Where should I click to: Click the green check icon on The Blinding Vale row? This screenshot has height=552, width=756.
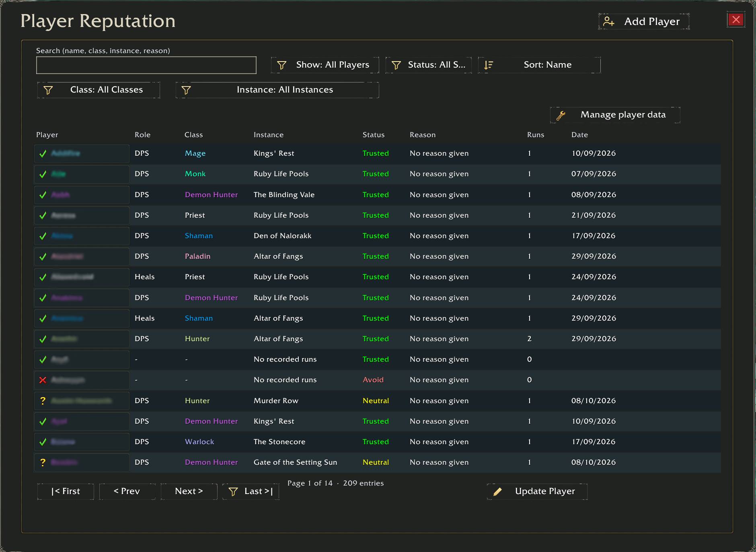pyautogui.click(x=43, y=195)
